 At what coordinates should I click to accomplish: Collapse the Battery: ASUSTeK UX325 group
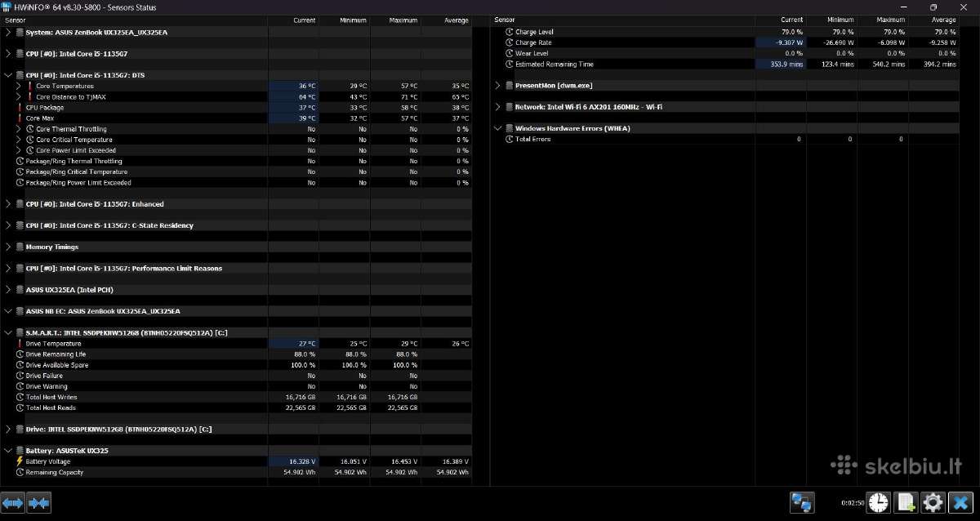tap(8, 451)
